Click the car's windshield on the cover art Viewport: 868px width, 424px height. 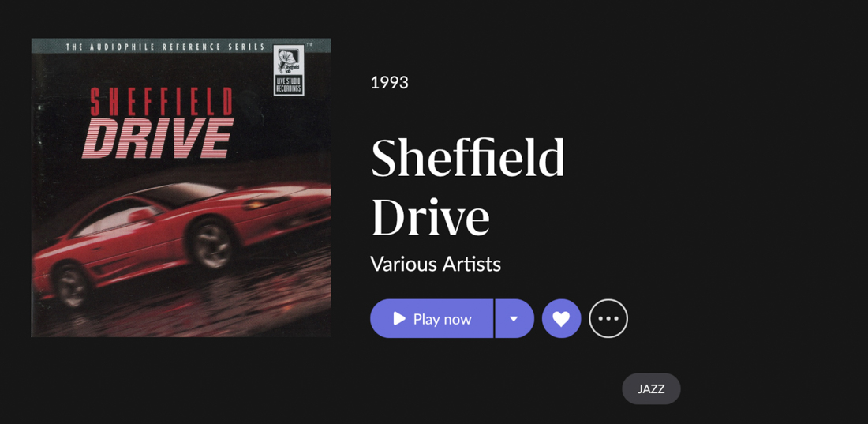tap(177, 196)
